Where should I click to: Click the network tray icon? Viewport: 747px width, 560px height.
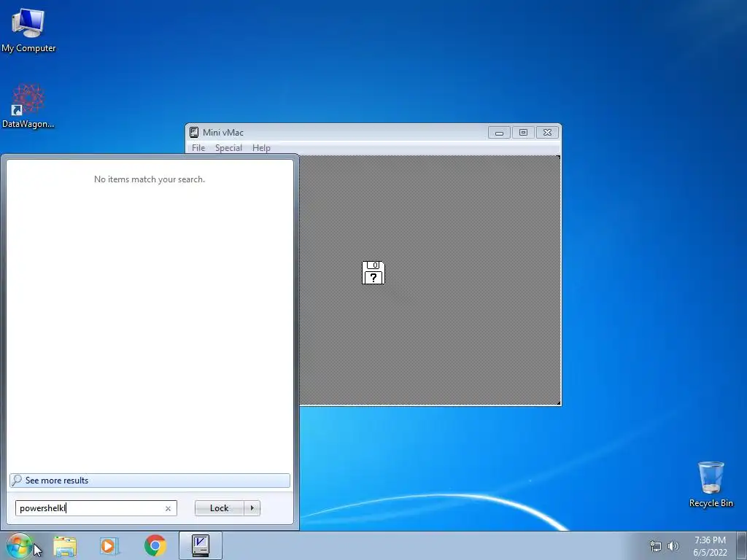(x=656, y=546)
